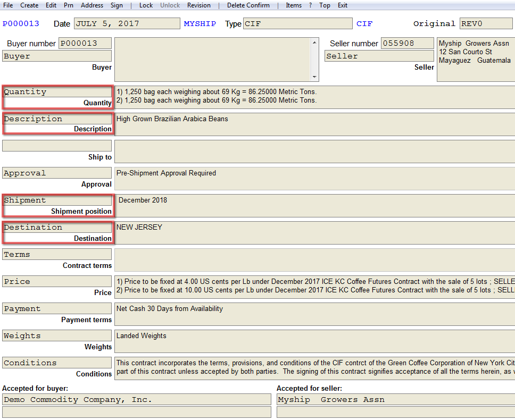This screenshot has height=420, width=515.
Task: Click the empty Contract terms text area
Action: (314, 260)
